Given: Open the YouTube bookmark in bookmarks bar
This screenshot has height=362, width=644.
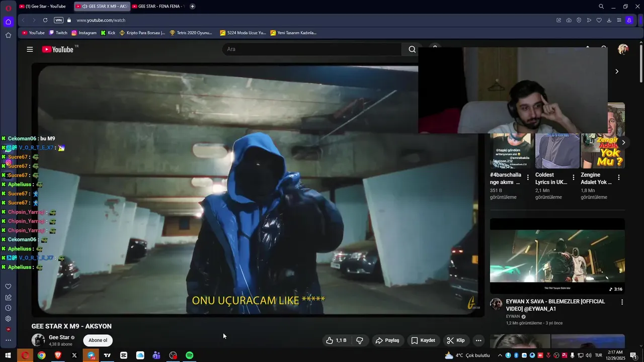Looking at the screenshot, I should (33, 33).
